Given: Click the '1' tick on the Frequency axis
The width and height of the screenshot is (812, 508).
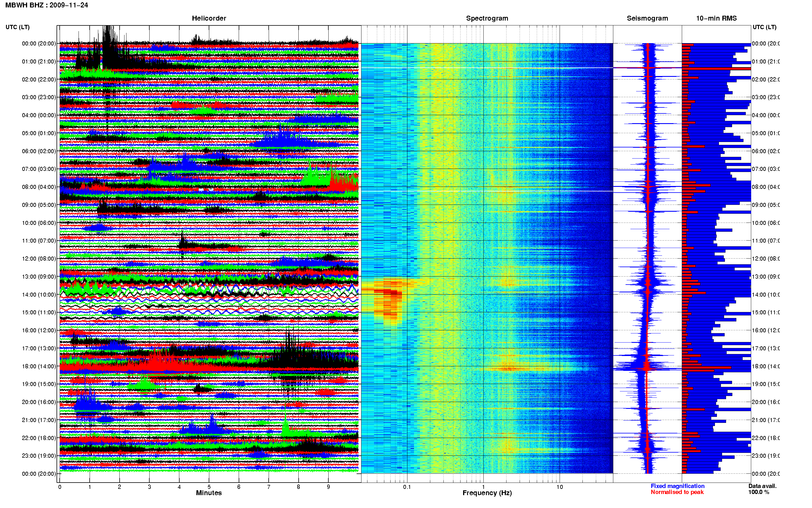Looking at the screenshot, I should click(x=483, y=487).
